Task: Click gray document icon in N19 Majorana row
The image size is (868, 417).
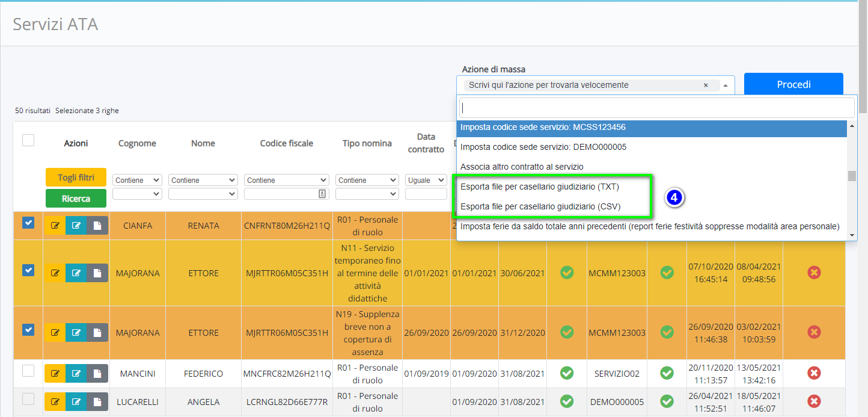Action: [x=97, y=333]
